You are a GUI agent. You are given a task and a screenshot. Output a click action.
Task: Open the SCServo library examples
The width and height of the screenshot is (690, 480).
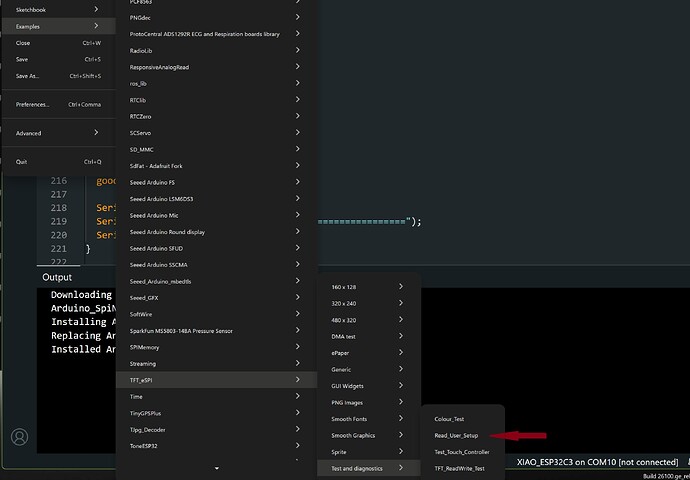click(217, 133)
